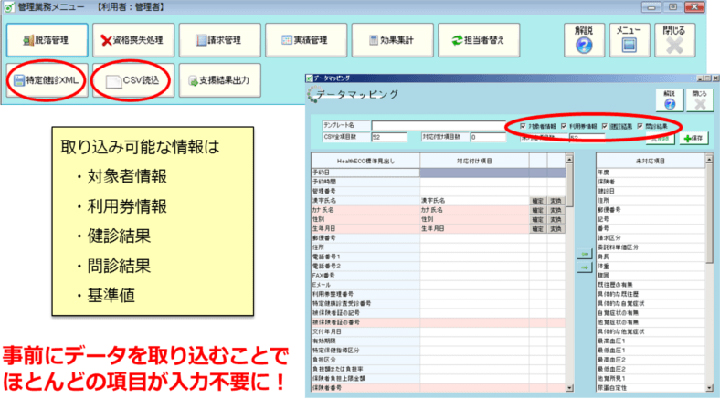The image size is (720, 399).
Task: Click the double-arrow move-all button between lists
Action: point(585,253)
